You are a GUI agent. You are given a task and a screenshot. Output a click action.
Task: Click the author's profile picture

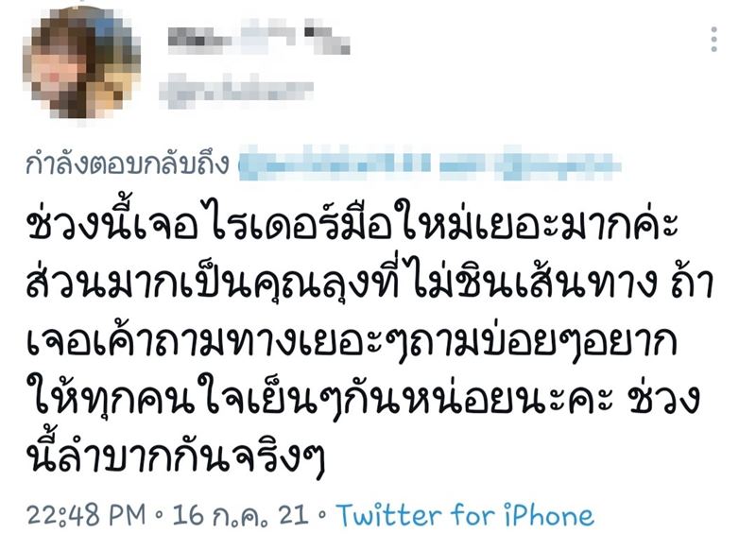click(x=80, y=62)
